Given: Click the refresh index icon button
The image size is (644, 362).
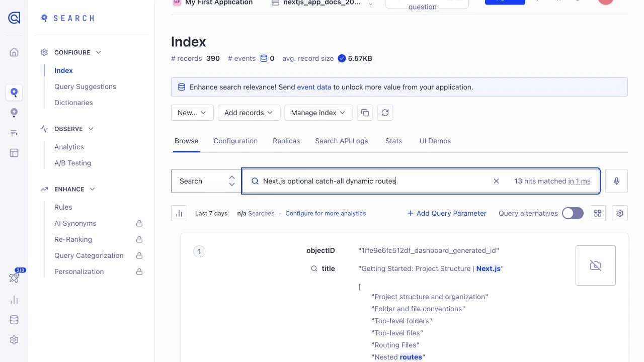Looking at the screenshot, I should click(x=385, y=113).
